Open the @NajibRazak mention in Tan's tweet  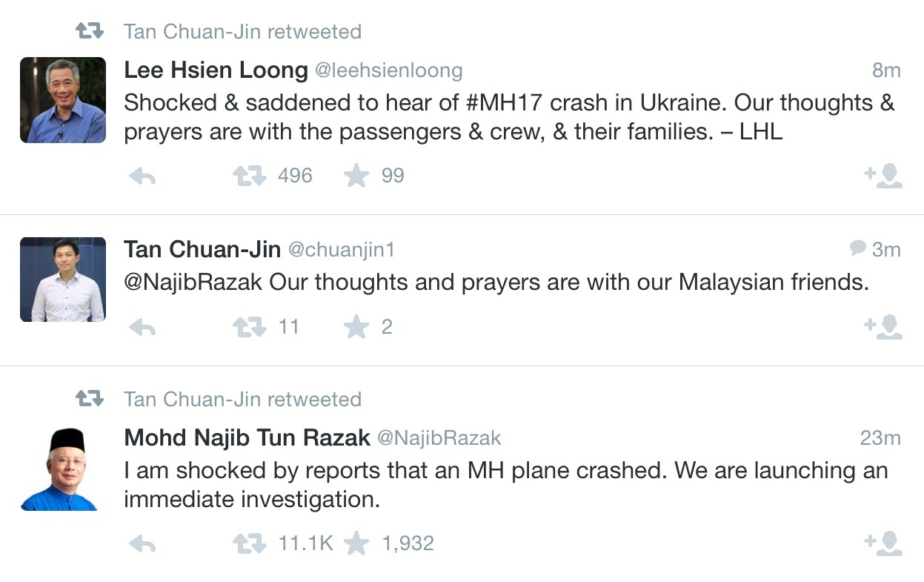(x=193, y=283)
